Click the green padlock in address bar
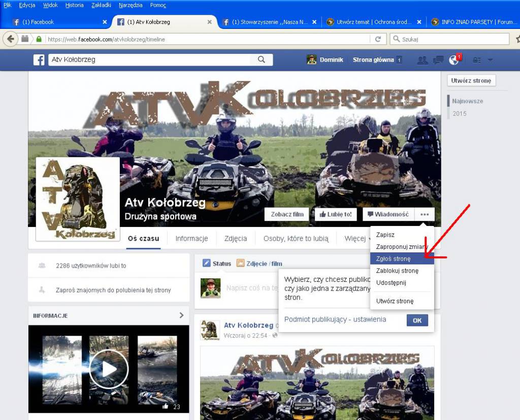520x420 pixels. [x=39, y=39]
